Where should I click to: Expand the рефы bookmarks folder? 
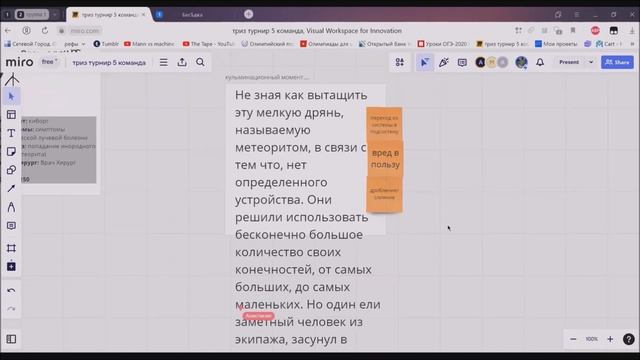coord(75,44)
